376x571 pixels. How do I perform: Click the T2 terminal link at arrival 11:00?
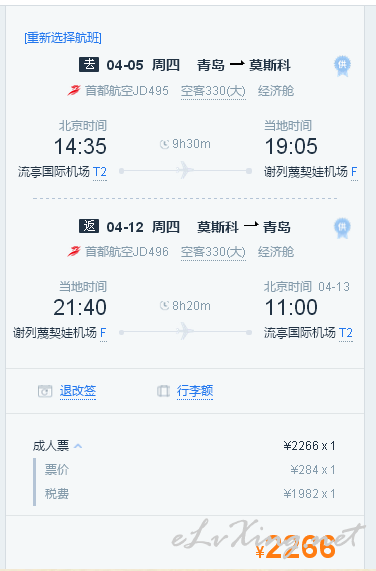coord(346,332)
